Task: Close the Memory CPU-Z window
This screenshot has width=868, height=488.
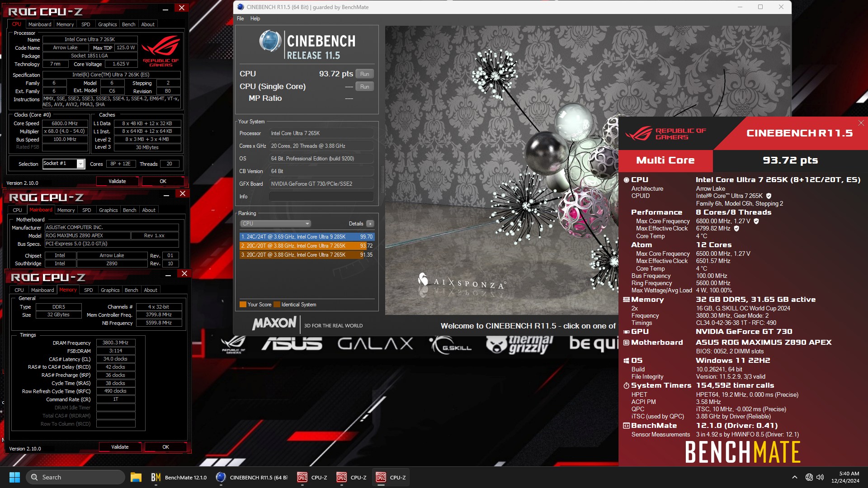Action: (x=184, y=273)
